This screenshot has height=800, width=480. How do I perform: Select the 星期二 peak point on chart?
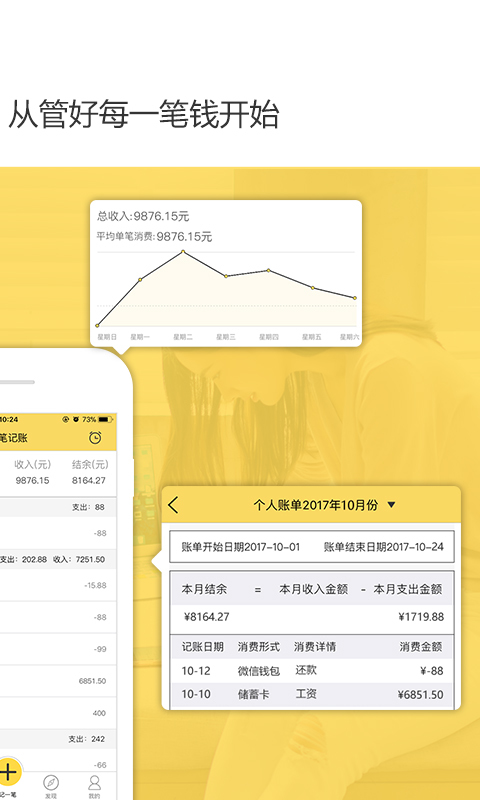pos(183,252)
